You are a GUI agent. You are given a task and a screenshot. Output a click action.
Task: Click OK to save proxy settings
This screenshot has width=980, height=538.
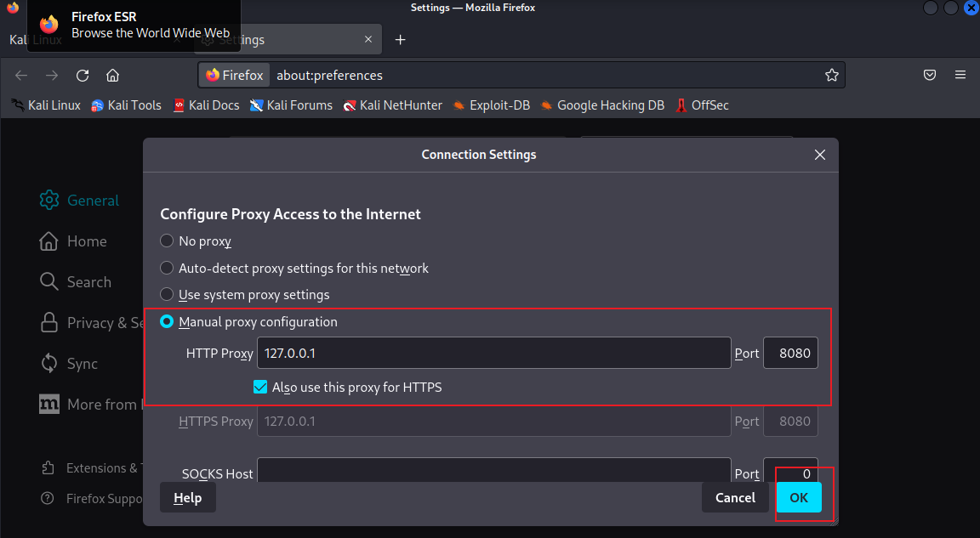799,498
